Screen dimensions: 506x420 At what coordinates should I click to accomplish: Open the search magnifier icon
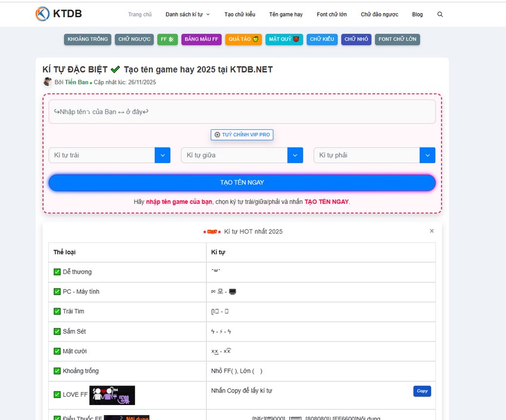pyautogui.click(x=440, y=14)
